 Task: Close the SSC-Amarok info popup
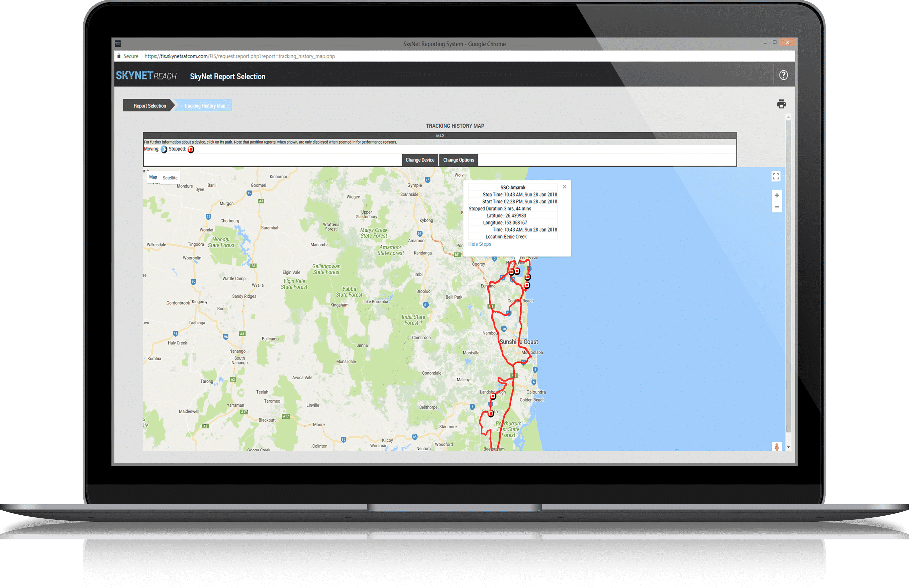(x=564, y=186)
